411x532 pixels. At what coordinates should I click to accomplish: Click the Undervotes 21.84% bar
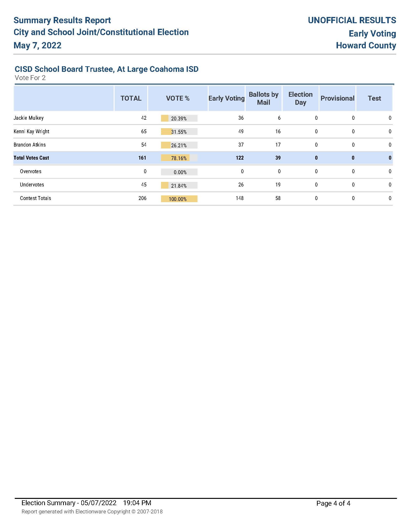tap(179, 186)
